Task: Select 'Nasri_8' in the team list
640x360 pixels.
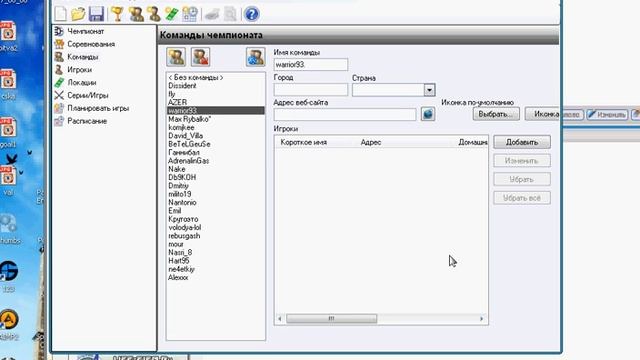Action: point(180,252)
